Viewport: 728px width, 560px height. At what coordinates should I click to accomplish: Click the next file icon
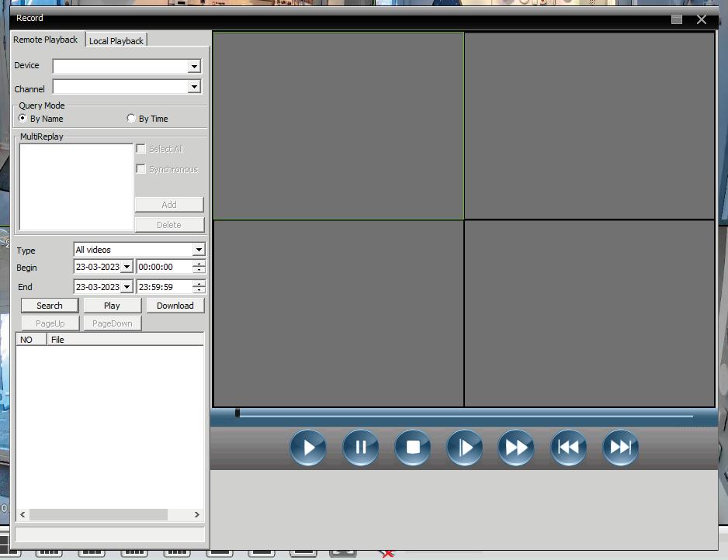[620, 448]
